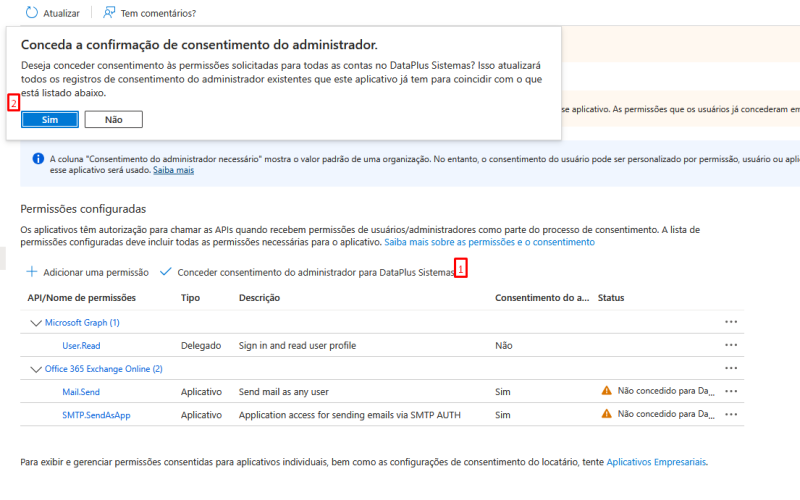Select the Delegado type cell of User.Read

click(201, 345)
